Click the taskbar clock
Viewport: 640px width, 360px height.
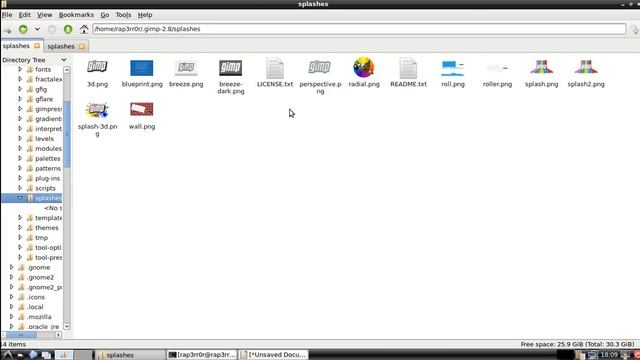point(609,355)
